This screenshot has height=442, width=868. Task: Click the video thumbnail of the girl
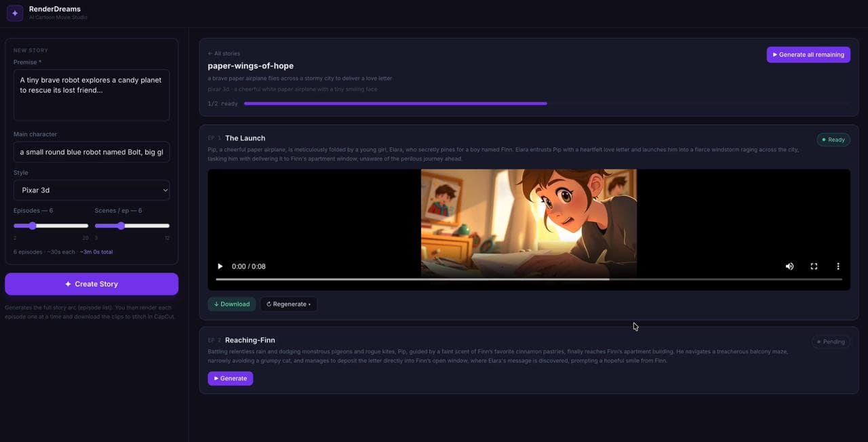tap(529, 224)
